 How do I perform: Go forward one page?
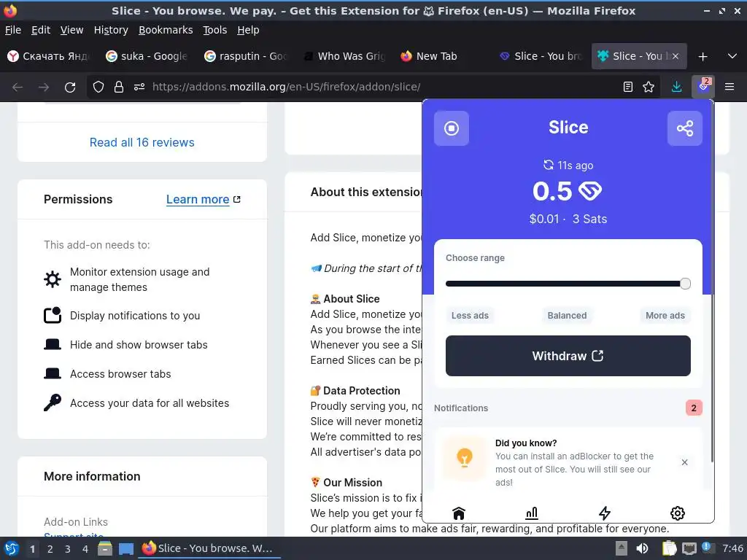point(44,87)
